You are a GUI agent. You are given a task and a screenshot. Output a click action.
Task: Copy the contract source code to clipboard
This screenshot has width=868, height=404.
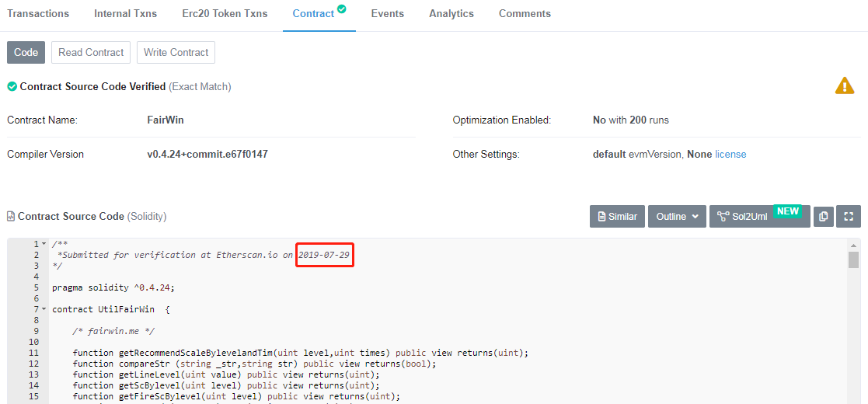pos(824,217)
